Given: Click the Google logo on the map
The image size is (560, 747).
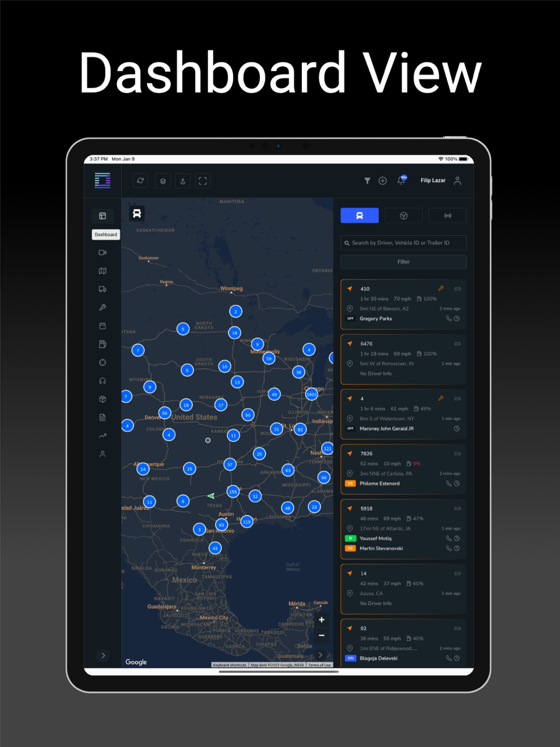Looking at the screenshot, I should pos(136,662).
